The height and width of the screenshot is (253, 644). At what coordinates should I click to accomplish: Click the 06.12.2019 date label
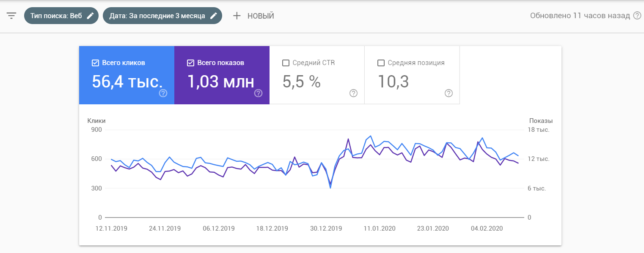pos(219,229)
